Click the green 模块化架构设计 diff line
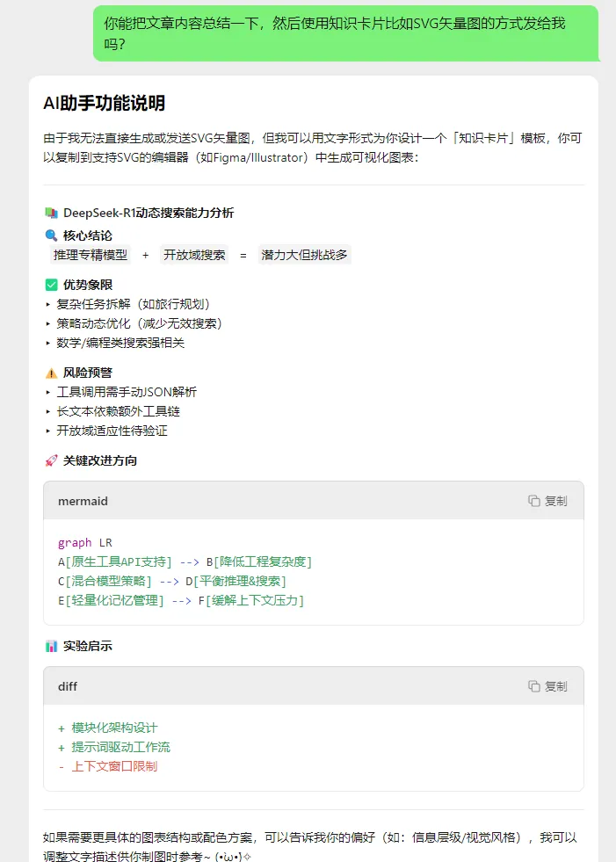This screenshot has height=862, width=616. point(114,728)
